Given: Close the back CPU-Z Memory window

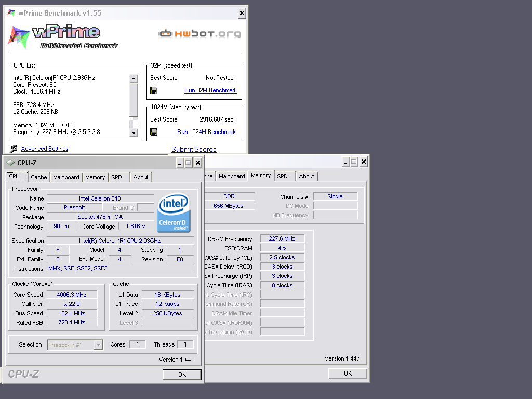Looking at the screenshot, I should tap(363, 162).
